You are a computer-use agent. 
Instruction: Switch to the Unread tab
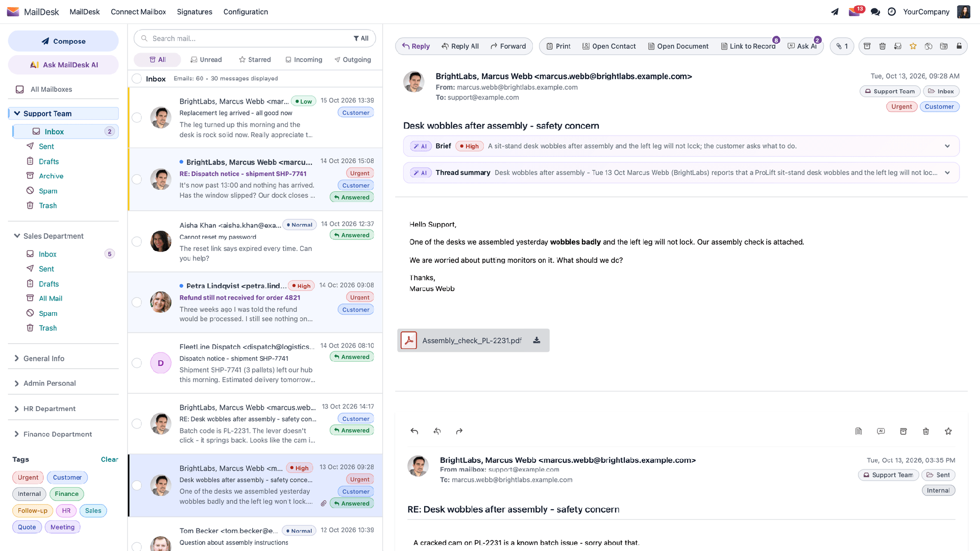(206, 60)
